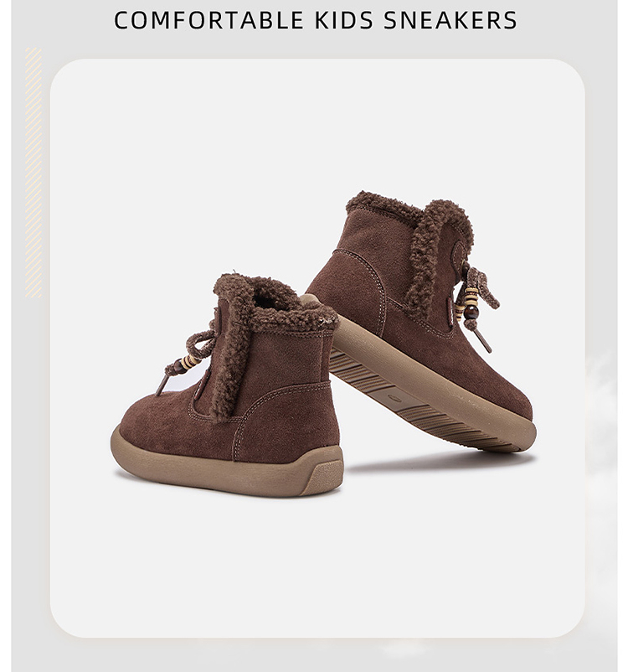Click the dark round bead on the tilted boot's lace
Viewport: 628px width, 672px height.
[471, 312]
